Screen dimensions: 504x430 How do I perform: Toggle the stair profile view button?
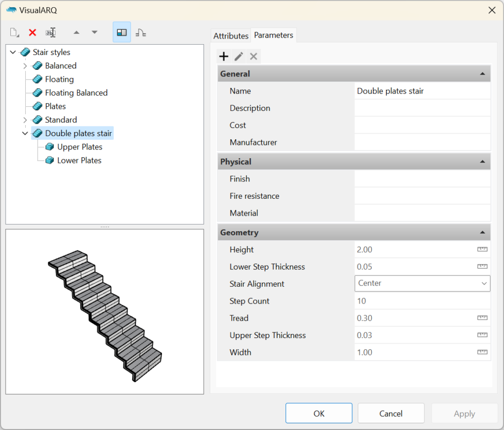pyautogui.click(x=141, y=32)
